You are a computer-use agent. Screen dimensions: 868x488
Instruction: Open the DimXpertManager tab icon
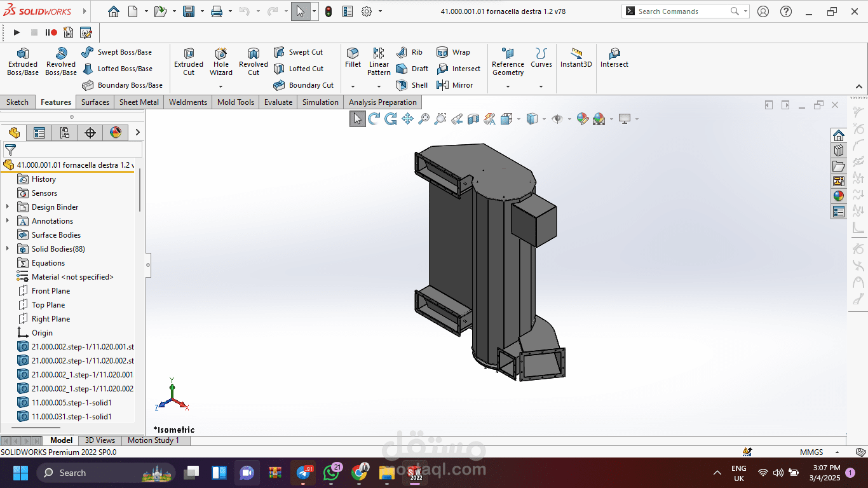point(90,132)
